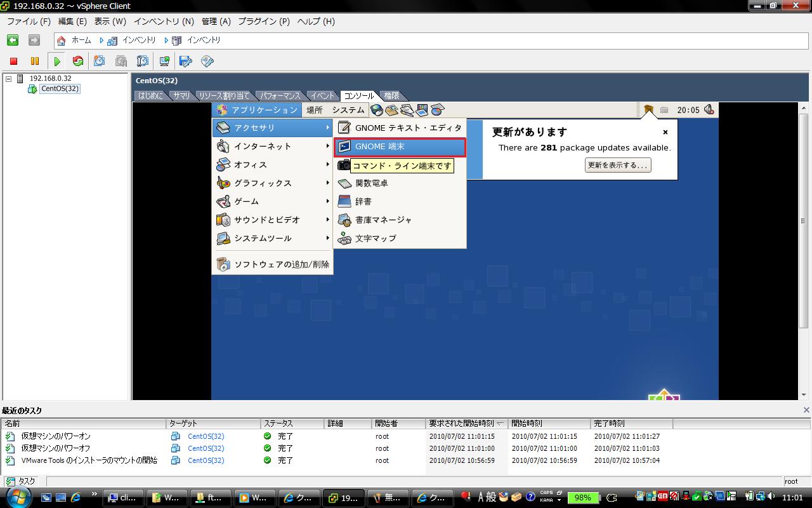812x508 pixels.
Task: Open 文字マップ character map
Action: [400, 238]
